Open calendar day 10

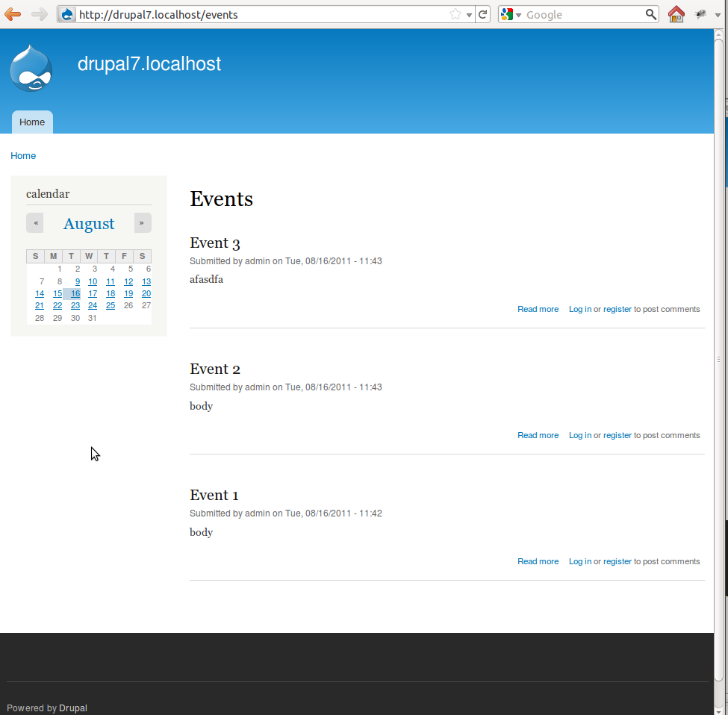[93, 281]
